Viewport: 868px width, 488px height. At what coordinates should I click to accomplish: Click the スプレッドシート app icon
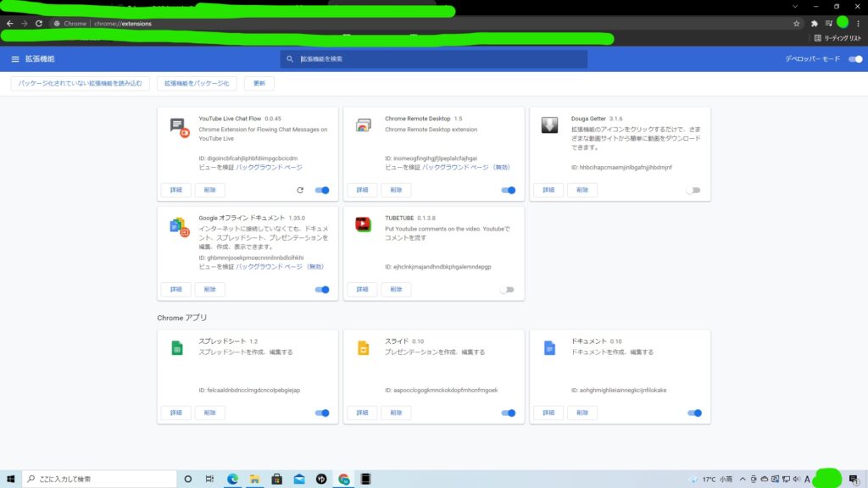click(177, 348)
